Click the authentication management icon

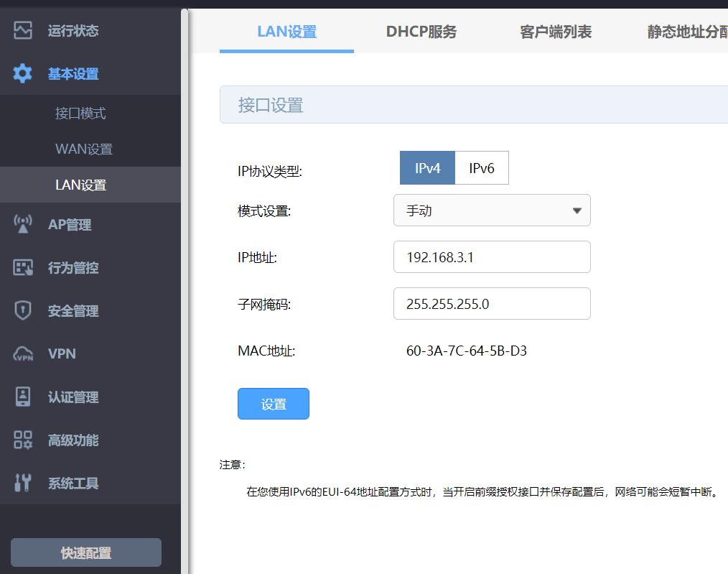(23, 397)
